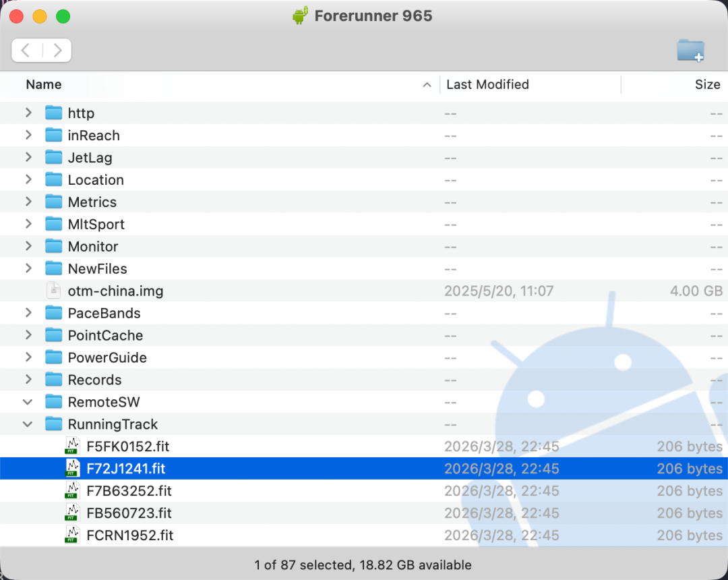Expand the NewFiles folder chevron
The image size is (728, 580).
tap(28, 268)
